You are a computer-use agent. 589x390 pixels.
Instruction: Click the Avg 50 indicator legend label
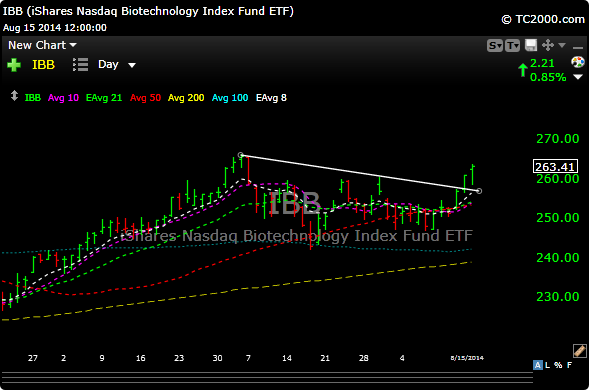tap(145, 98)
